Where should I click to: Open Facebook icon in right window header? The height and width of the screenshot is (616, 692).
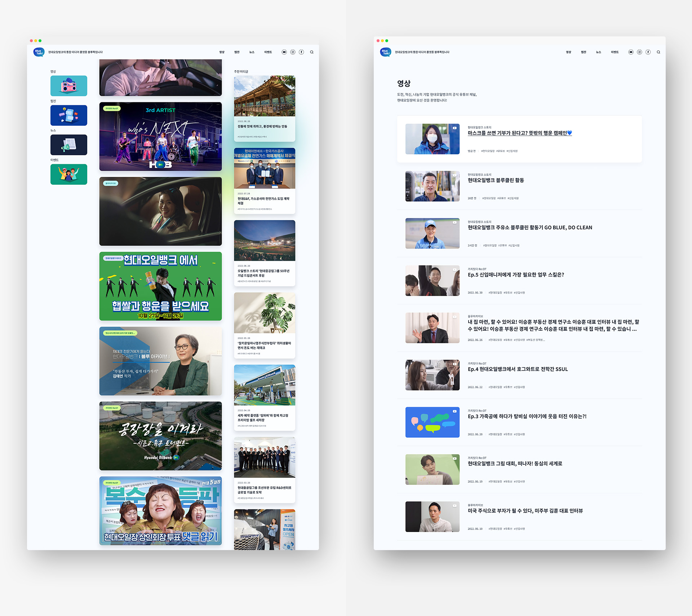[x=648, y=52]
